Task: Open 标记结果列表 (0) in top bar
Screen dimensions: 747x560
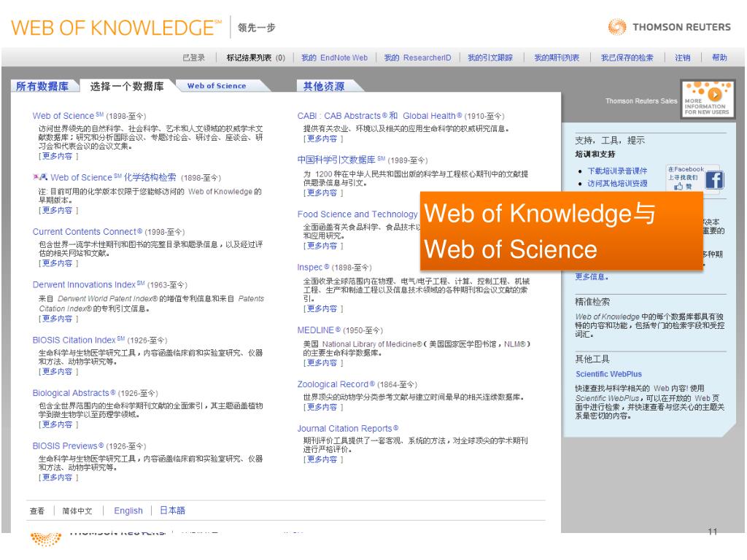Action: (256, 58)
